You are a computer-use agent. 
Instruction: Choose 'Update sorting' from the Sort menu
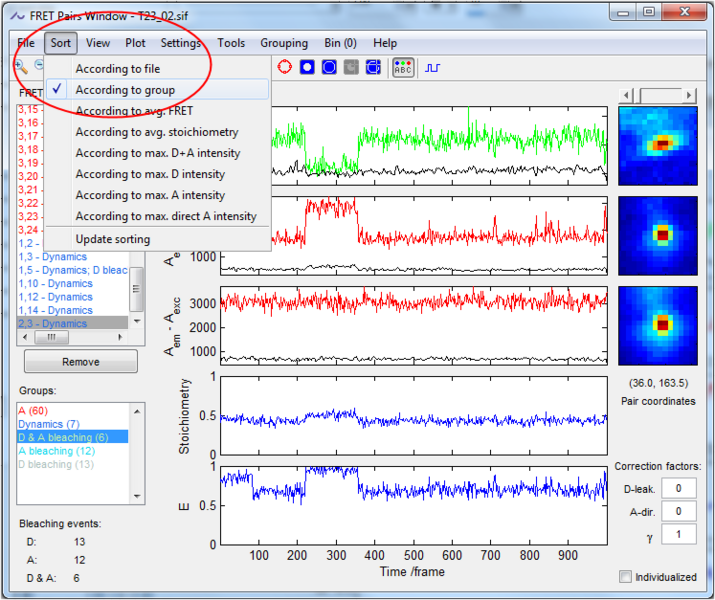pos(112,239)
